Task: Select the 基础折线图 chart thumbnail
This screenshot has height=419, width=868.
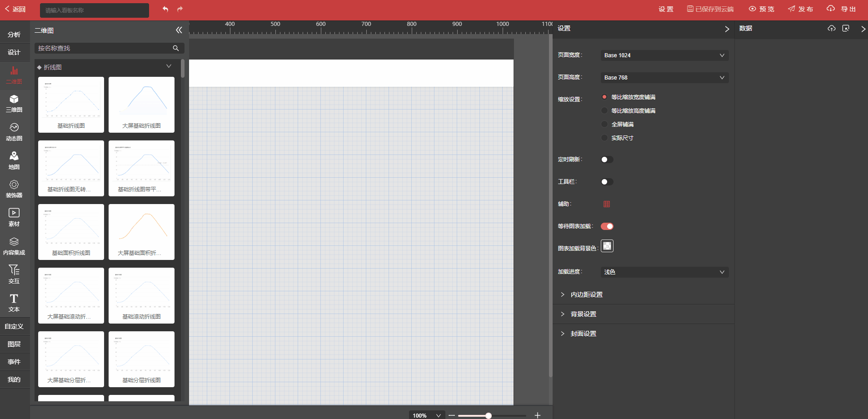Action: (x=71, y=105)
